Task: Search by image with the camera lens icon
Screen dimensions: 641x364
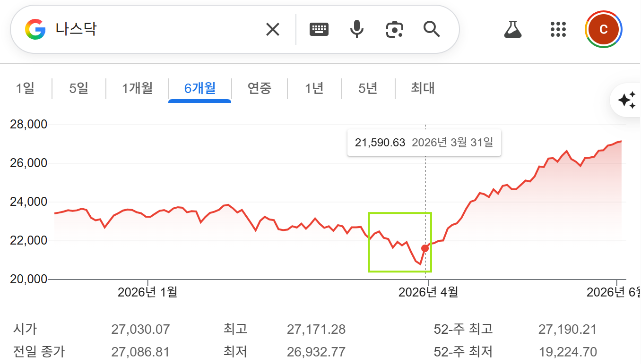Action: 394,29
